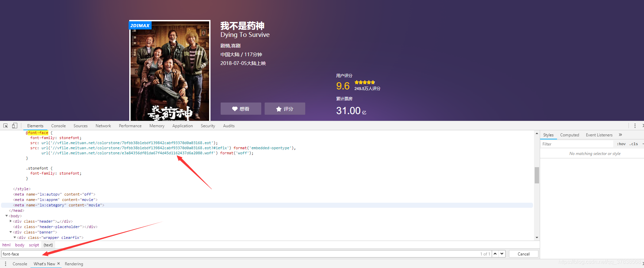Switch to the Performance tab
Screen dimensions: 644x268
(130, 126)
